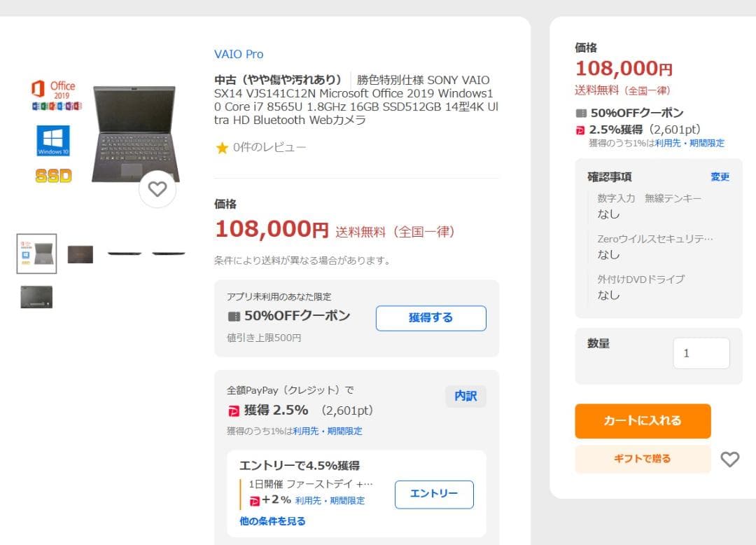
Task: Click the star icon next to 0件のレビュー
Action: (x=223, y=147)
